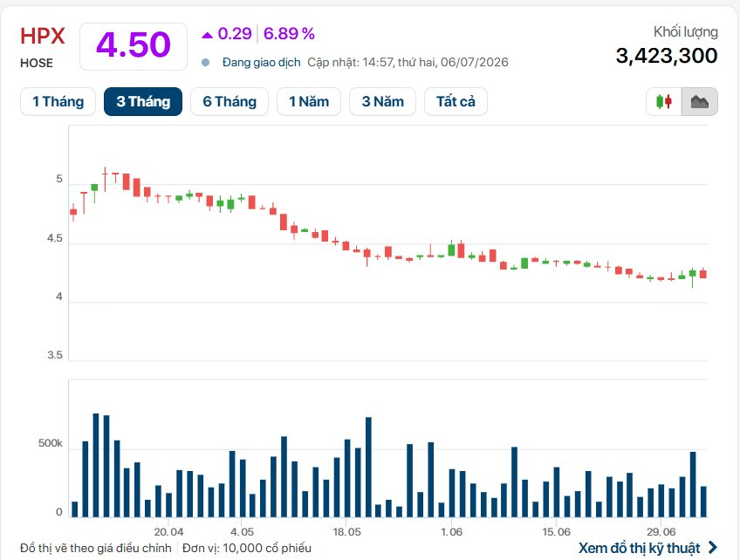The width and height of the screenshot is (740, 560).
Task: Show the Tất cả full history
Action: (x=456, y=101)
